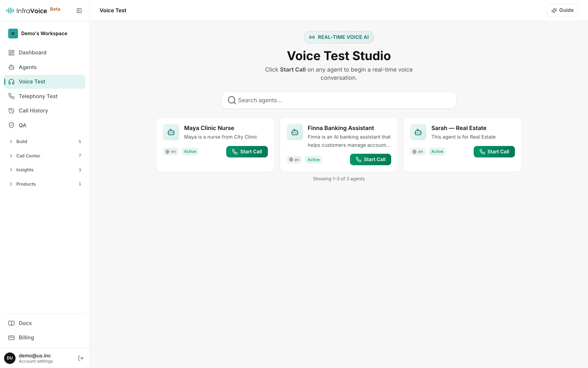The height and width of the screenshot is (368, 588).
Task: Open the Billing link
Action: click(x=45, y=338)
